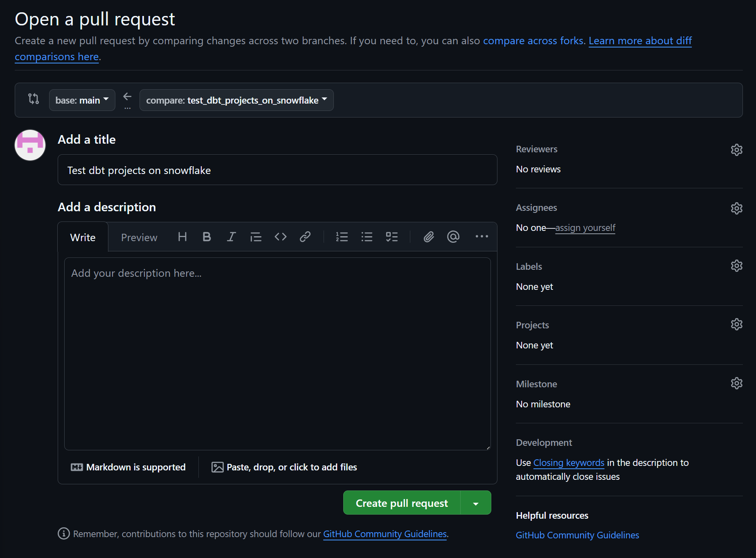The image size is (756, 558).
Task: Click the Heading formatting icon
Action: pyautogui.click(x=182, y=237)
